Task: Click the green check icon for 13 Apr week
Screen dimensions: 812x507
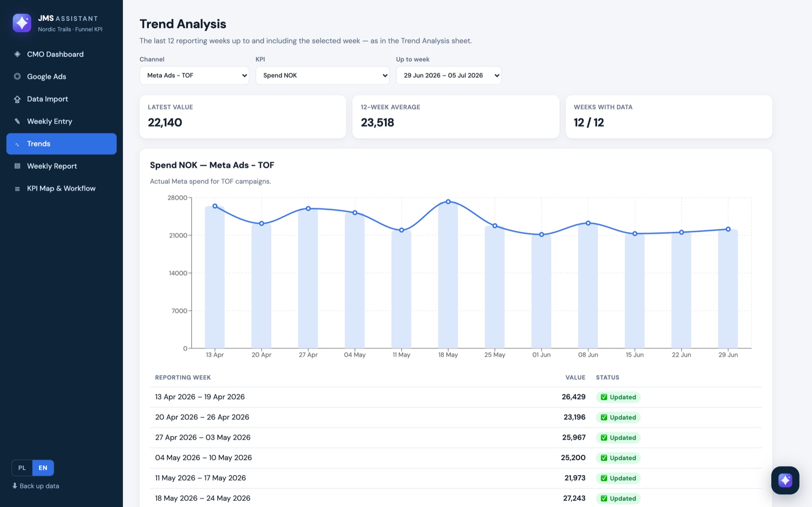Action: click(604, 397)
